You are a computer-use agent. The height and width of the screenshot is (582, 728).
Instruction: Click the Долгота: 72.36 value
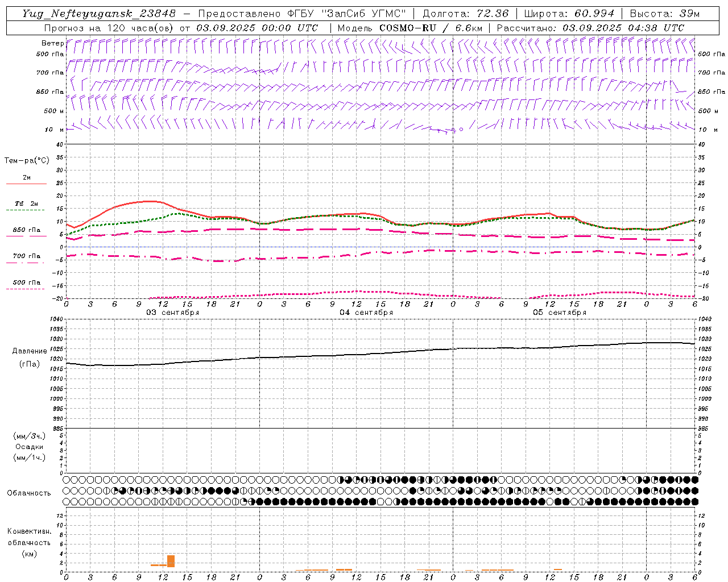[x=465, y=14]
